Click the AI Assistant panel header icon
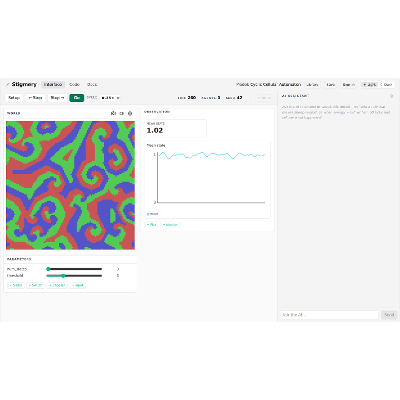The width and height of the screenshot is (400, 400). tap(392, 96)
